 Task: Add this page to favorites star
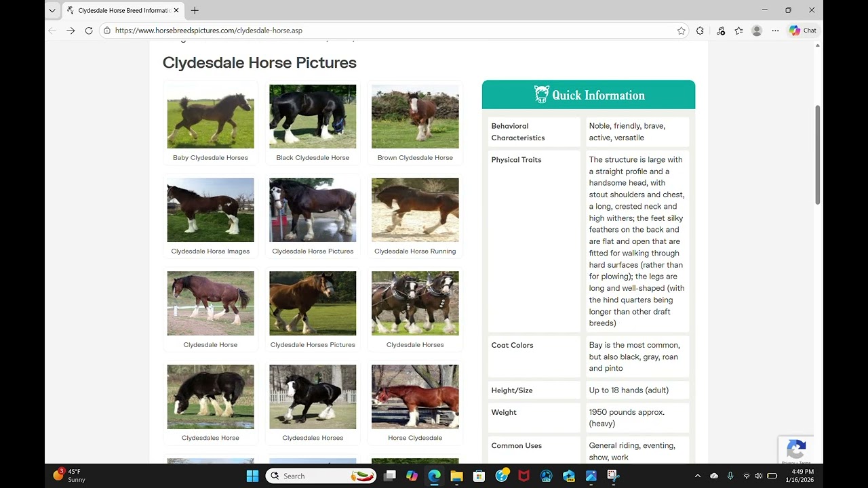coord(681,30)
